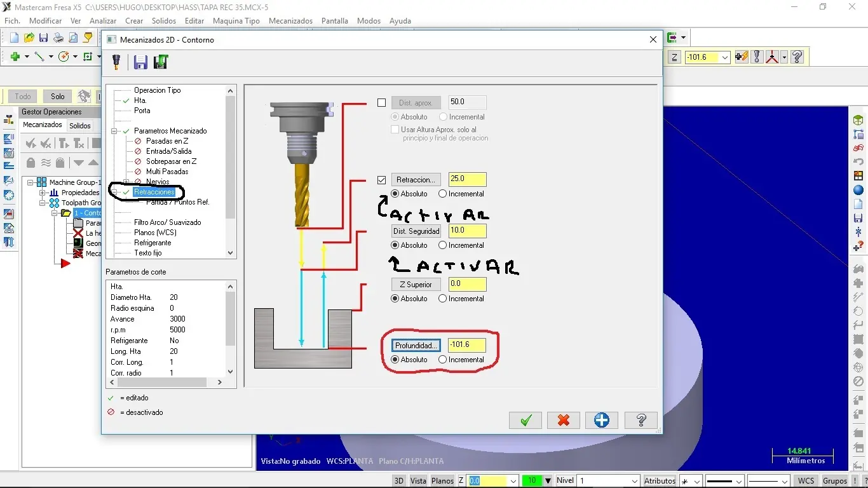Click the create line icon

(x=39, y=57)
